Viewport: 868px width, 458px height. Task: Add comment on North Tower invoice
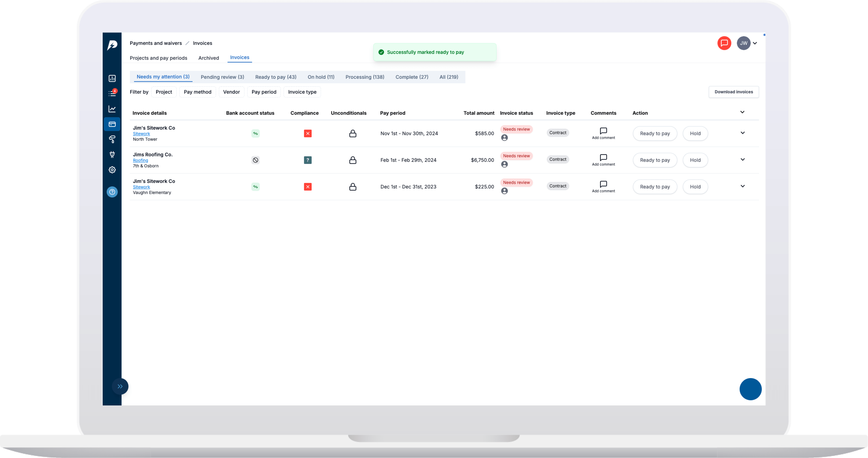[603, 133]
